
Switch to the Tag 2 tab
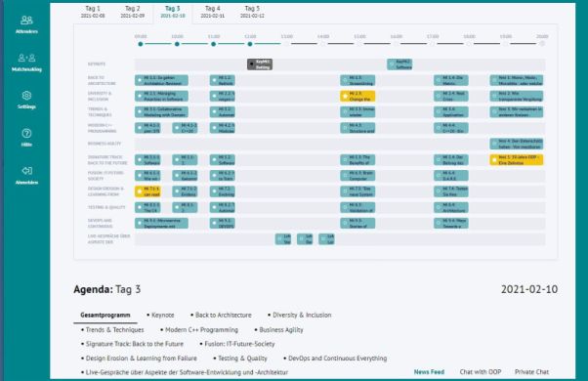pyautogui.click(x=133, y=12)
